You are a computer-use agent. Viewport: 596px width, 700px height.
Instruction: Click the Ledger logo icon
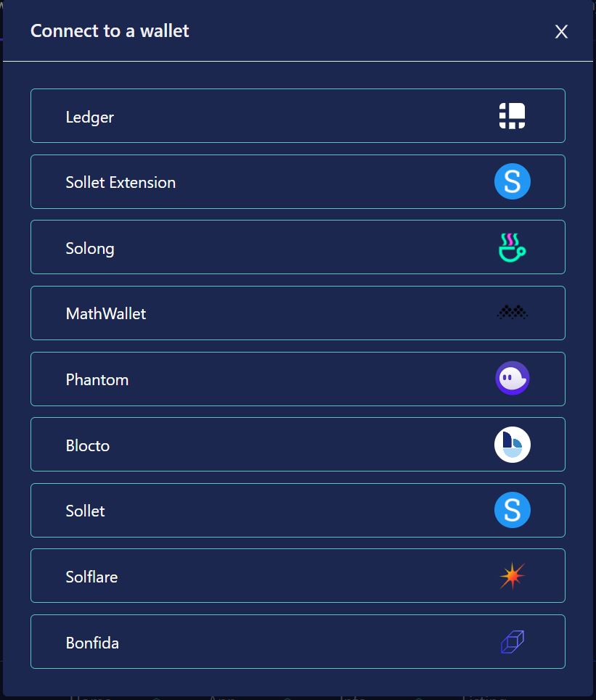pyautogui.click(x=512, y=116)
